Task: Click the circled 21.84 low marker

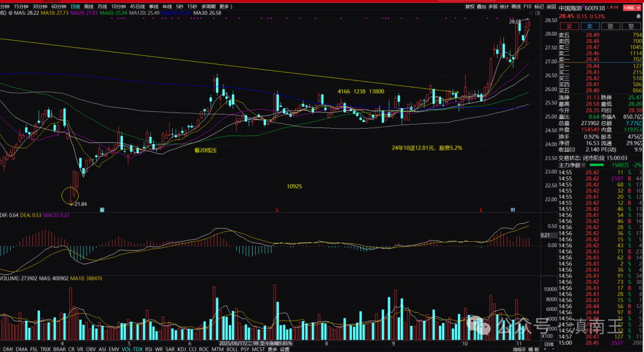Action: (70, 196)
